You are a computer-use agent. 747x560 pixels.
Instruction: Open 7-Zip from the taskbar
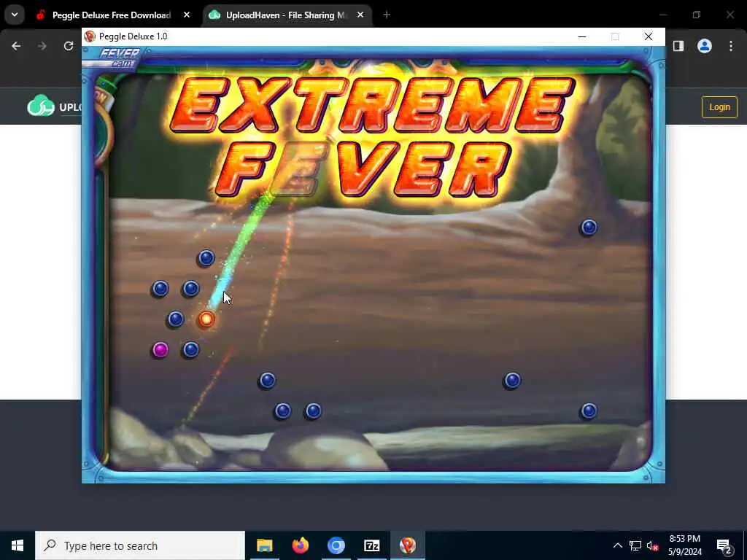click(371, 545)
